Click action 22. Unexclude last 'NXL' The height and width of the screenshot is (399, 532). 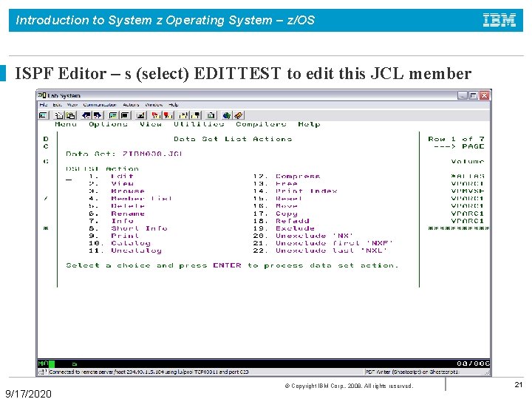pyautogui.click(x=320, y=250)
